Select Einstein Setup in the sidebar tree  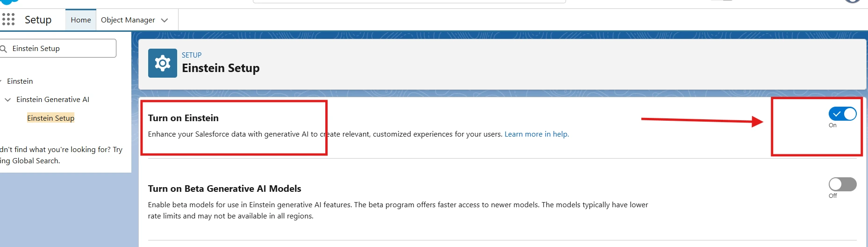coord(50,118)
